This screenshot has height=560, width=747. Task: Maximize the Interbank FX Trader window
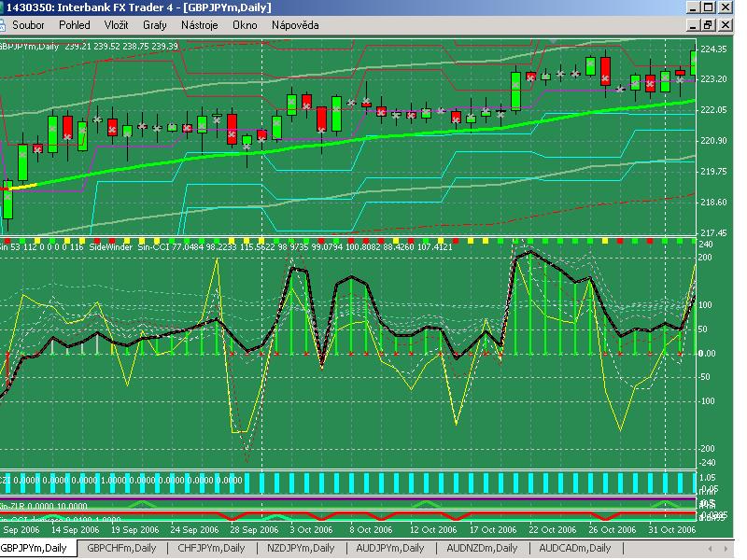tap(709, 7)
